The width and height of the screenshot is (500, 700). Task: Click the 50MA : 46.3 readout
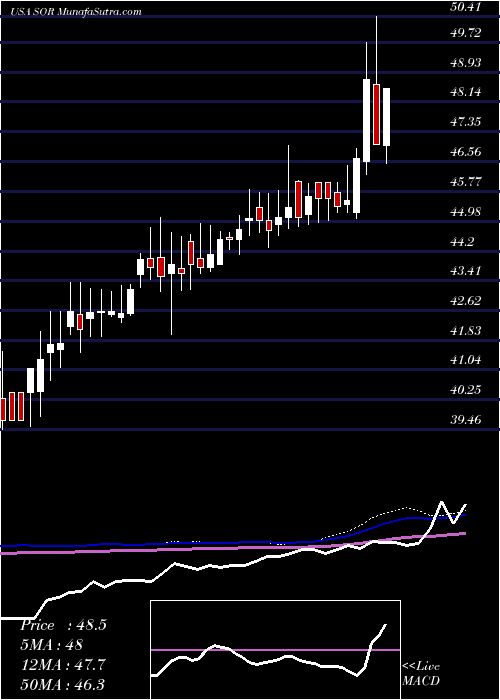(62, 684)
